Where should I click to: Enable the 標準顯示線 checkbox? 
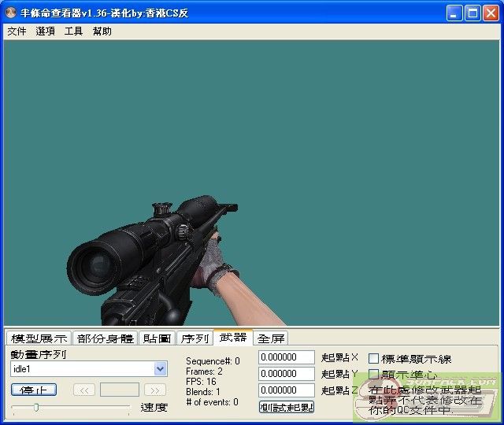(373, 359)
